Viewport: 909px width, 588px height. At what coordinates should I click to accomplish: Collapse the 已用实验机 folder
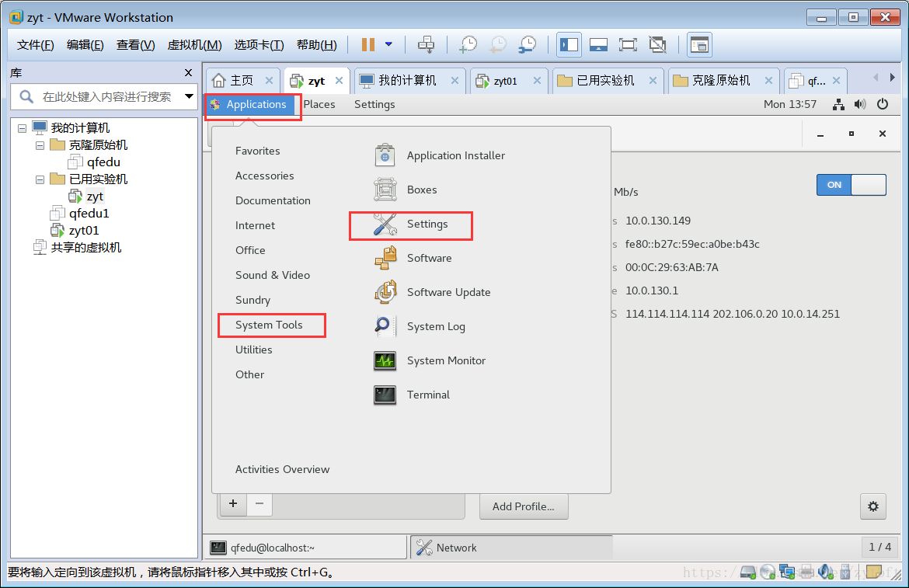(40, 179)
